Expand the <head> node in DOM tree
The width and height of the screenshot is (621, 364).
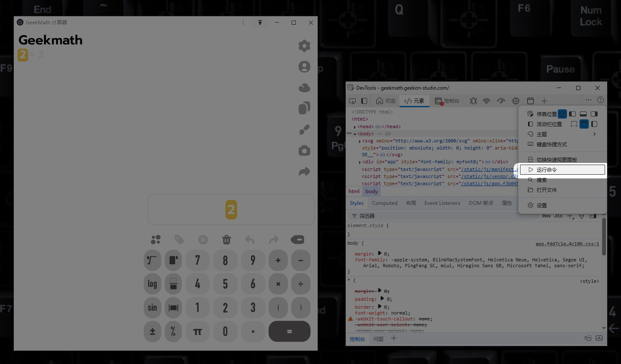(355, 127)
